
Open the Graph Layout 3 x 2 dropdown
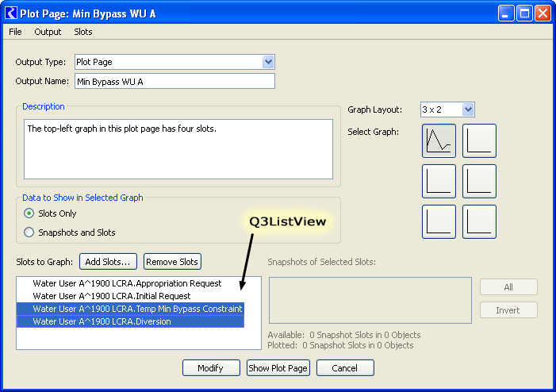click(x=447, y=110)
